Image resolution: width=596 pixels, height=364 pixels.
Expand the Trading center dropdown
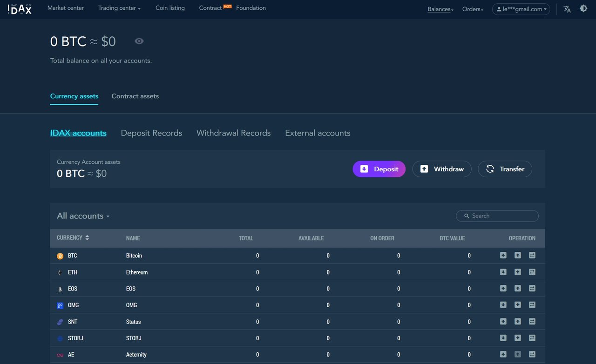pos(119,8)
